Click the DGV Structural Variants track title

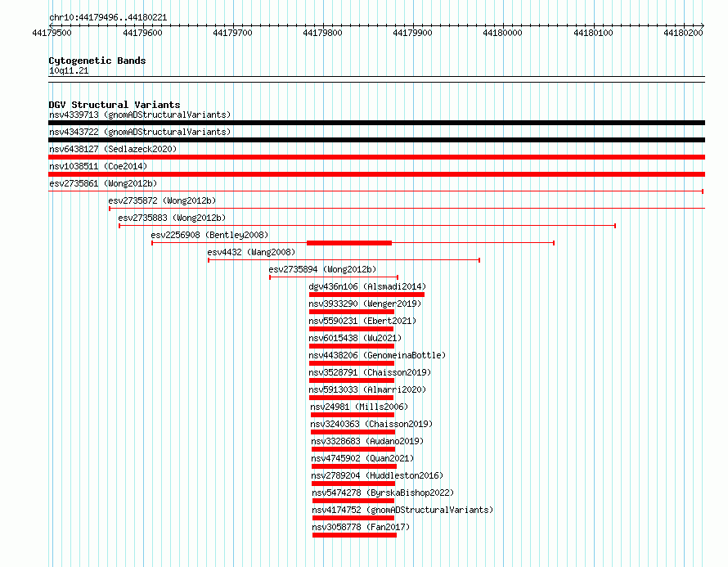click(x=115, y=105)
